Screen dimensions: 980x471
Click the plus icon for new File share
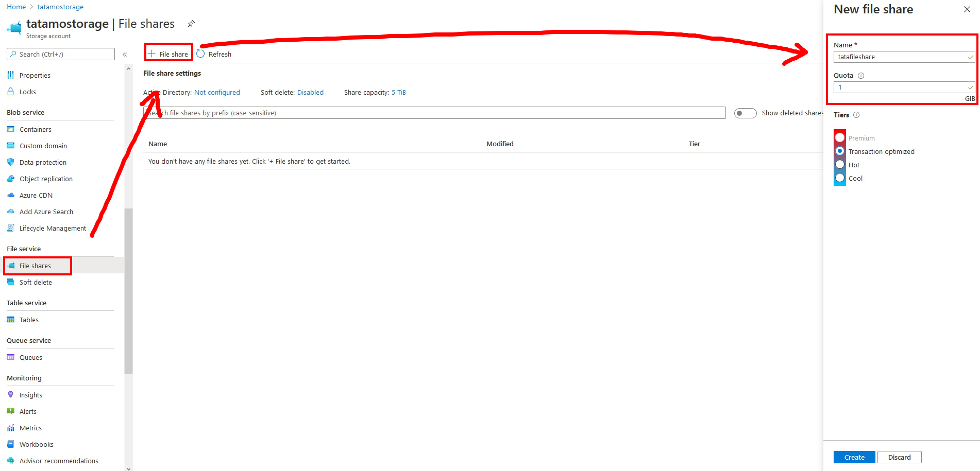(x=151, y=54)
